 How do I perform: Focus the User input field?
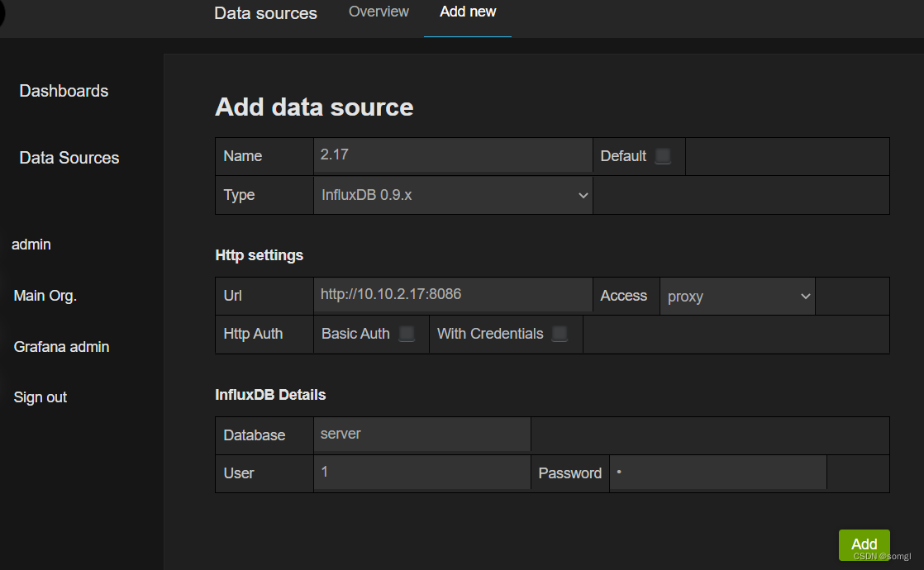(422, 473)
